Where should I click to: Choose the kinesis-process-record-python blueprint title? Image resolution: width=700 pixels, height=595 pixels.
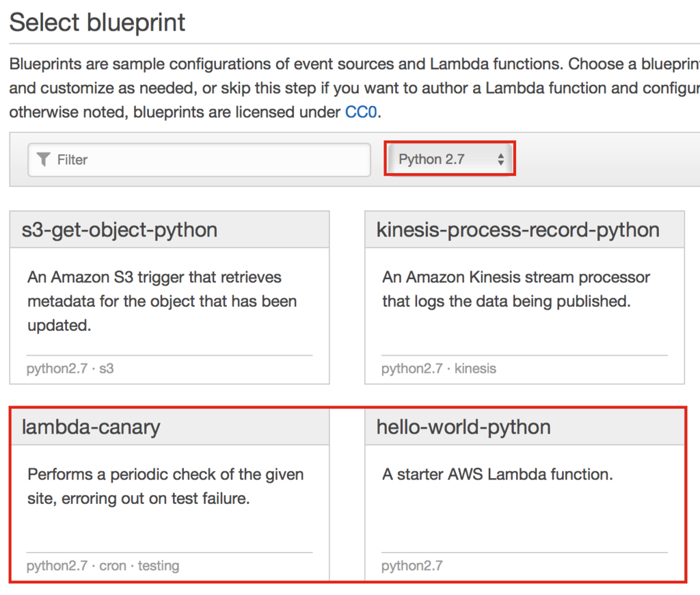(x=517, y=230)
